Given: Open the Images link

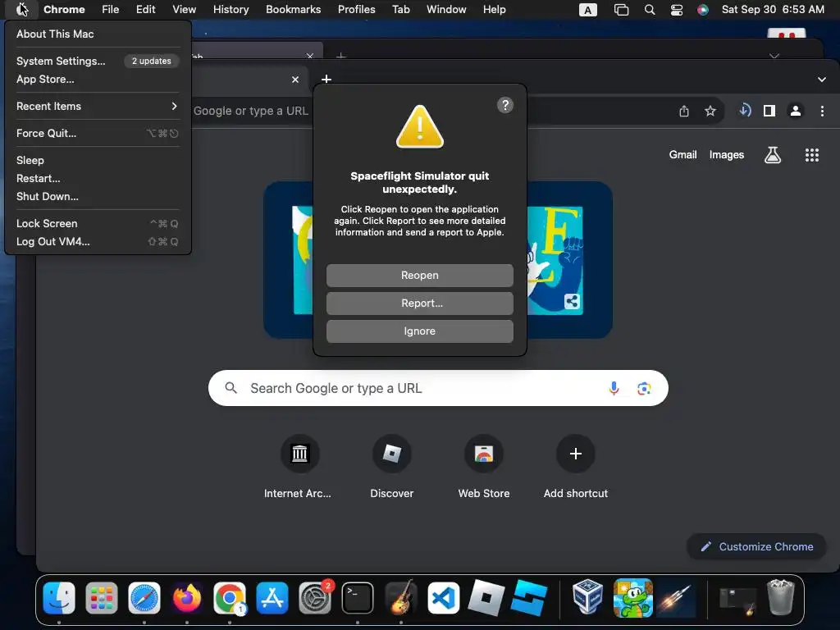Looking at the screenshot, I should pos(727,155).
